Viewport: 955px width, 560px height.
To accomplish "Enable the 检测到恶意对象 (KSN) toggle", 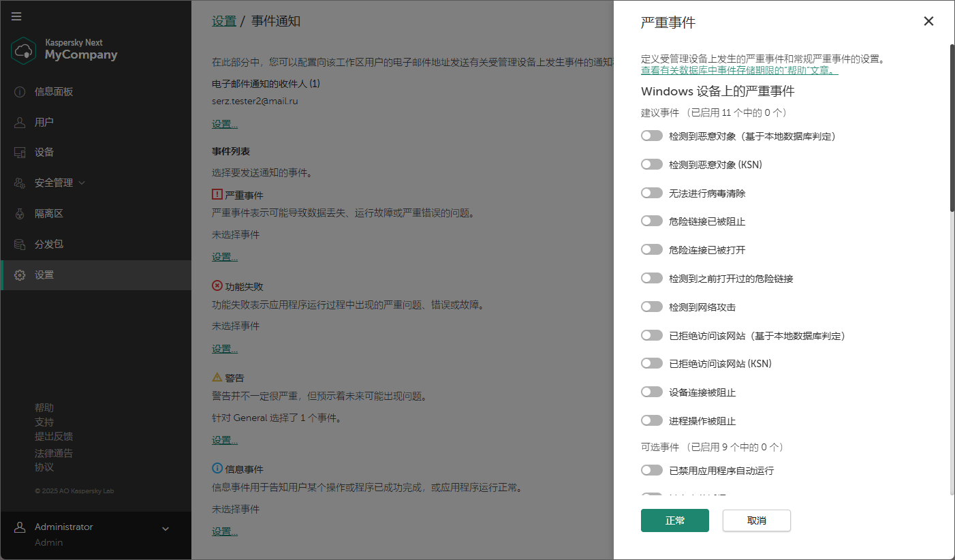I will [651, 164].
